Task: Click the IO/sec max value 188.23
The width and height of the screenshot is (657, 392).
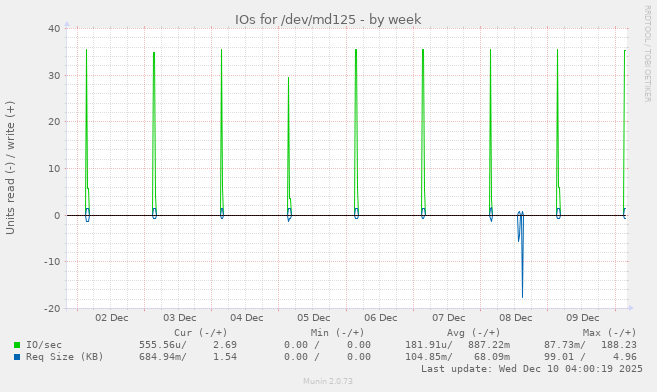Action: tap(619, 345)
